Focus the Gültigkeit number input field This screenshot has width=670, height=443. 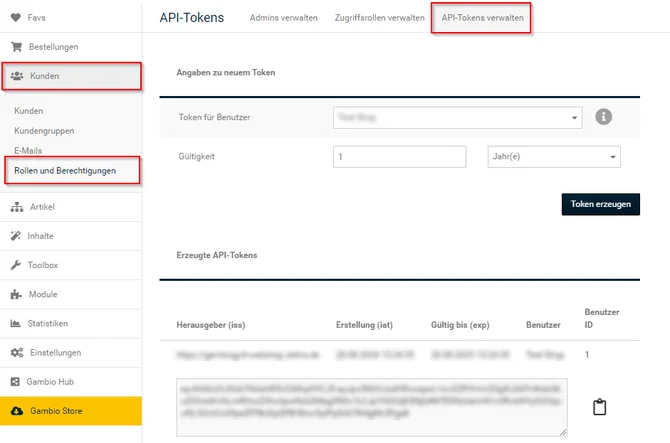400,157
